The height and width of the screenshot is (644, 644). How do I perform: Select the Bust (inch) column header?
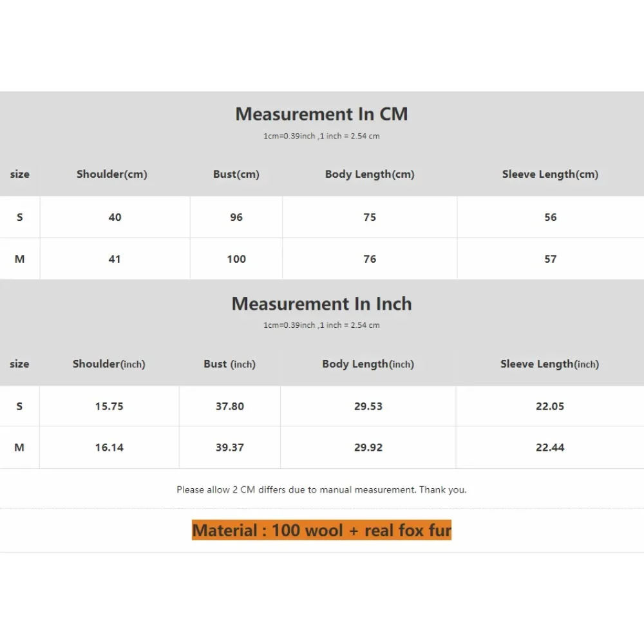[229, 364]
